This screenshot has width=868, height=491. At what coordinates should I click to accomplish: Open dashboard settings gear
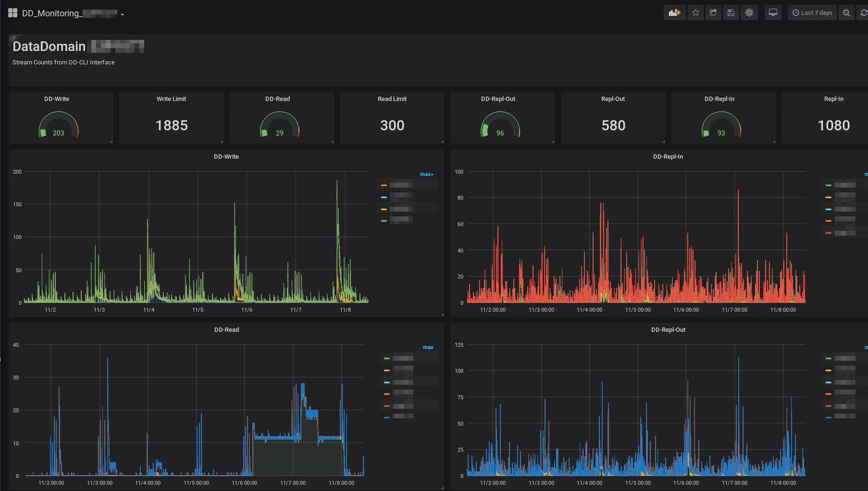click(749, 13)
